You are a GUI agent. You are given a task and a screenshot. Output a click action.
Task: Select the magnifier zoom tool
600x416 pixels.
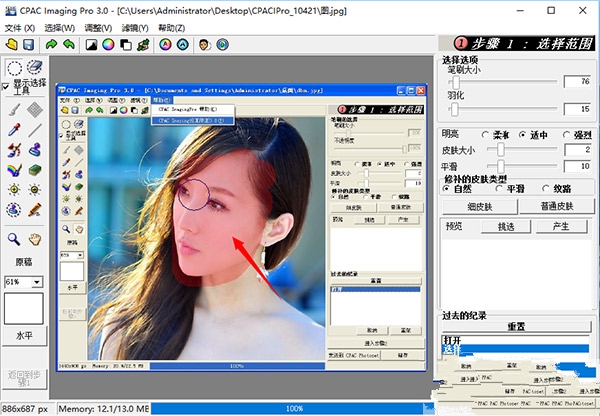[x=14, y=239]
